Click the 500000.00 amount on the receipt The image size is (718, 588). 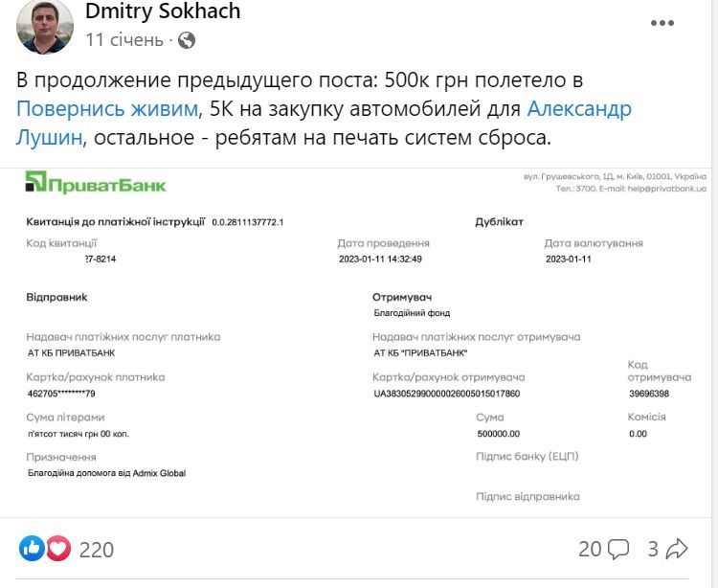[x=498, y=434]
